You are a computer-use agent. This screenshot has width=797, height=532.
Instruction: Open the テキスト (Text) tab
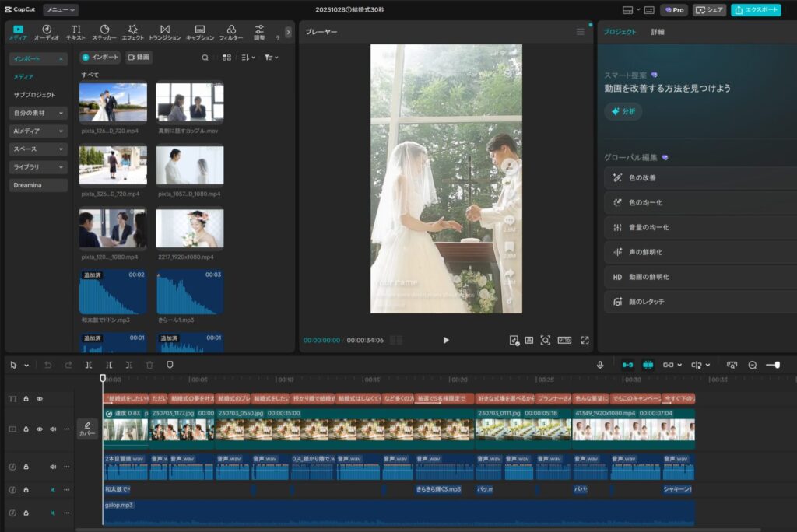pyautogui.click(x=76, y=32)
